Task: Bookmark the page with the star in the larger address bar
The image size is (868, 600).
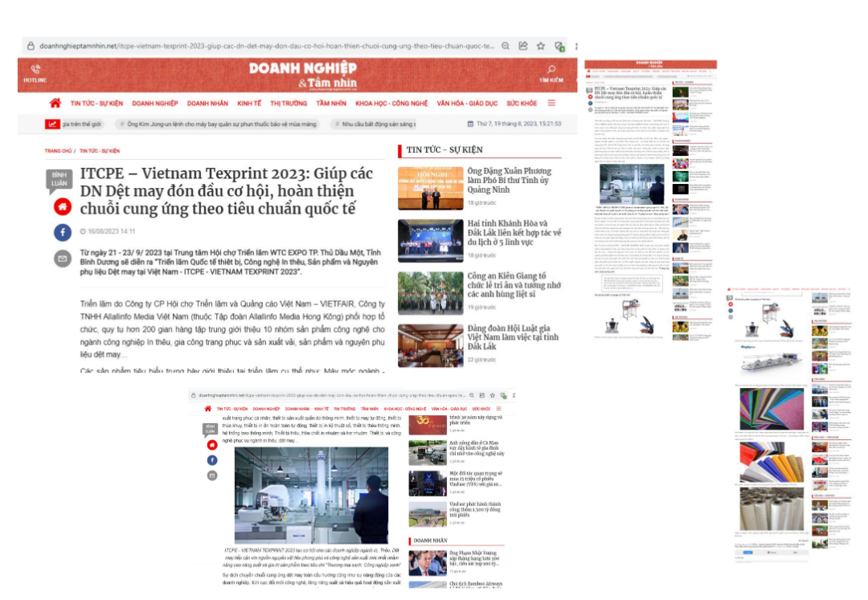Action: click(541, 47)
